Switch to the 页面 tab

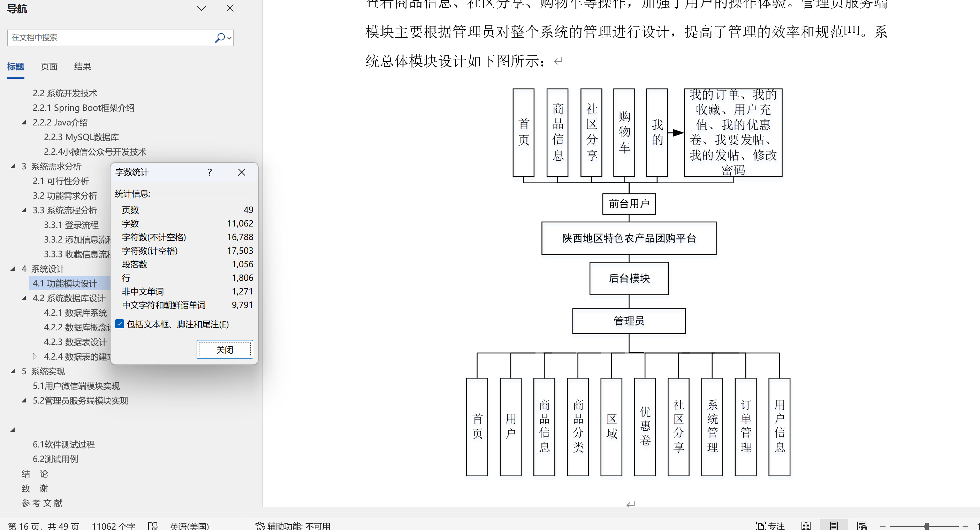click(x=49, y=67)
